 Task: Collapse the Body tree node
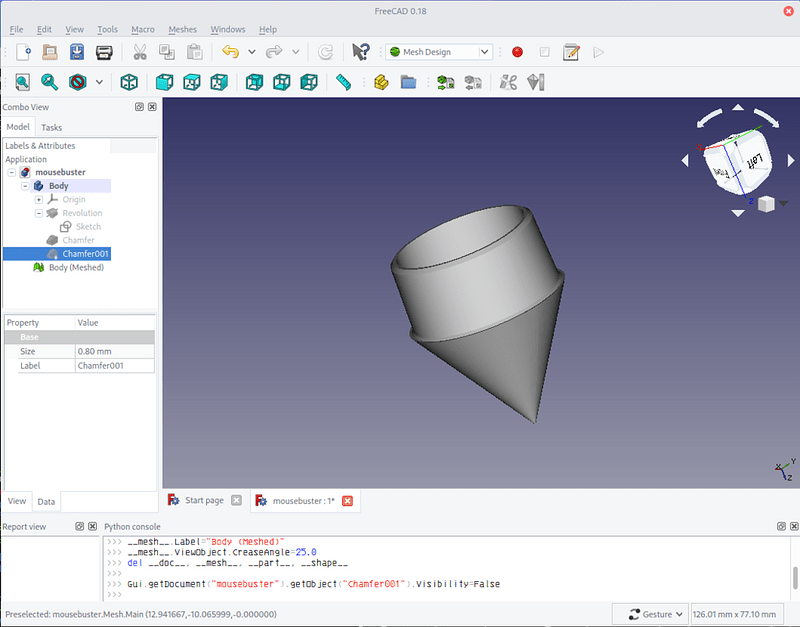coord(25,186)
